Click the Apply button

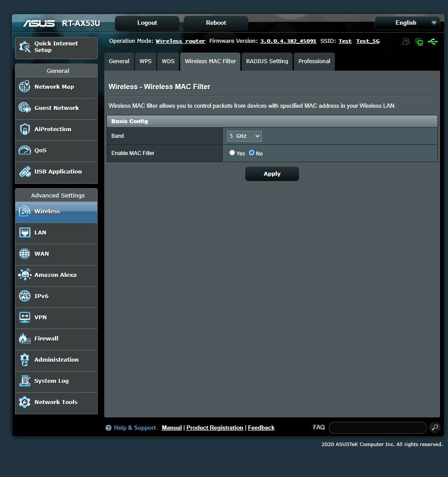click(x=272, y=174)
